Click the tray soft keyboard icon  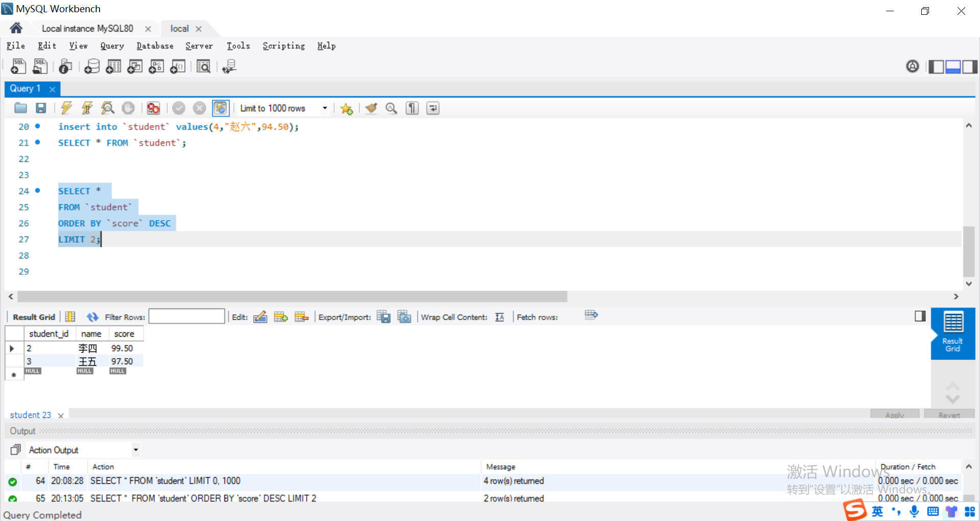click(x=933, y=511)
